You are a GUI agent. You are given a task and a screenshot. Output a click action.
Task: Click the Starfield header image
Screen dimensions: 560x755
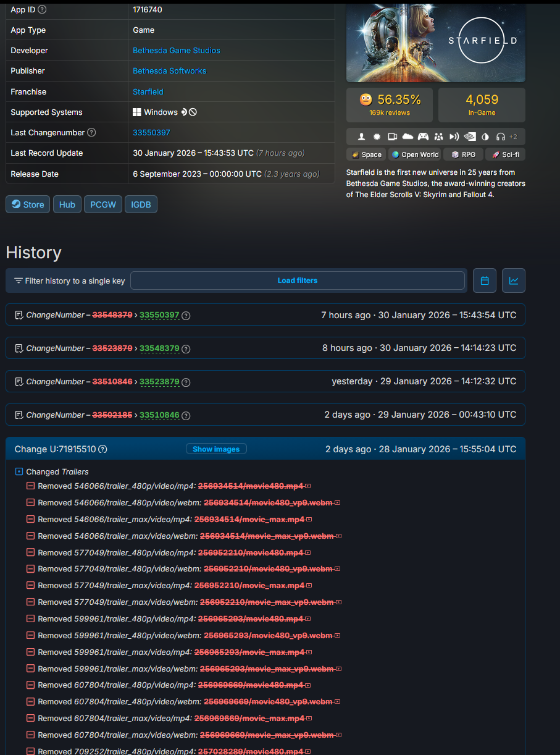coord(436,43)
